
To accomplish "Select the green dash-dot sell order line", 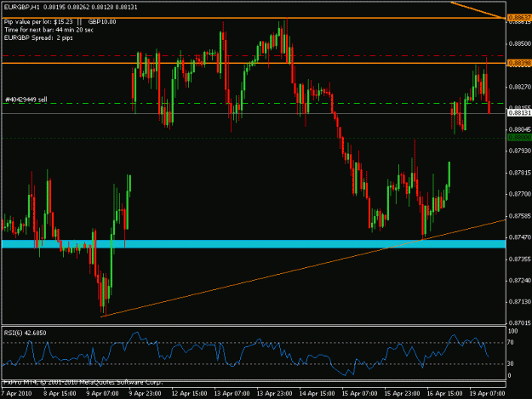I will point(254,103).
